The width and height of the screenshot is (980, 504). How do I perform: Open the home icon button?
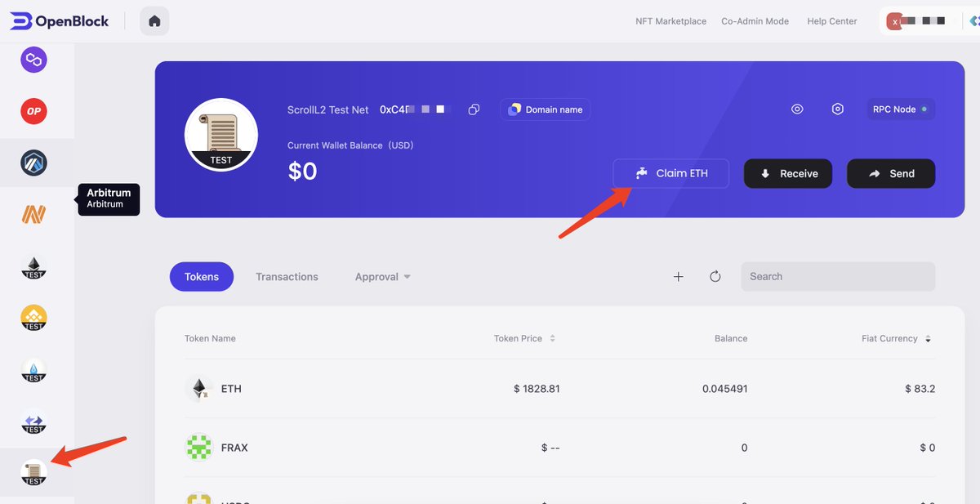click(x=154, y=21)
